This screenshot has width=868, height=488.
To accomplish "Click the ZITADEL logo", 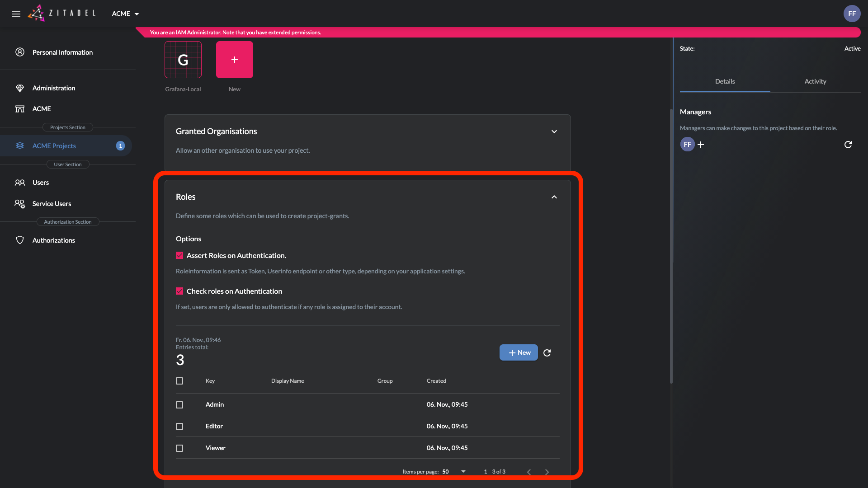I will pos(62,14).
